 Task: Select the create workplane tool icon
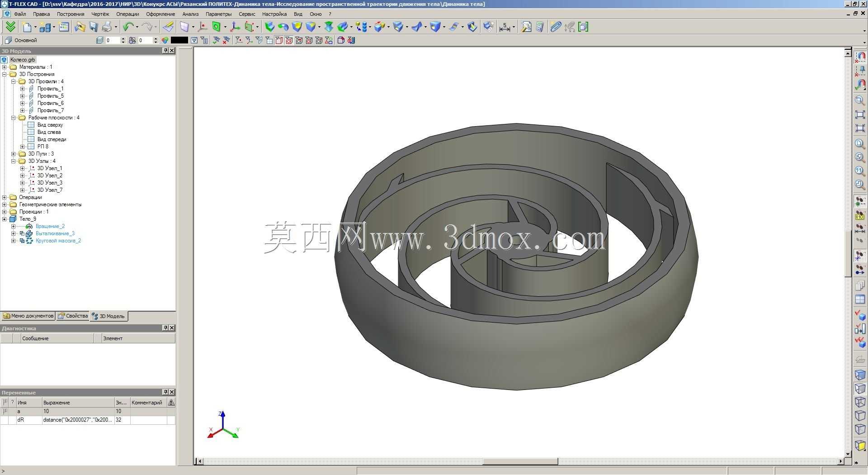coord(184,27)
